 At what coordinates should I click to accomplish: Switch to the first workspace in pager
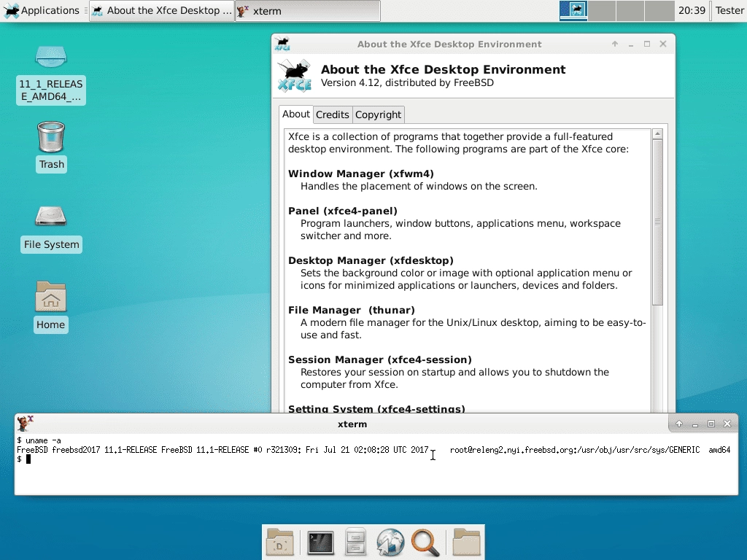(x=573, y=10)
